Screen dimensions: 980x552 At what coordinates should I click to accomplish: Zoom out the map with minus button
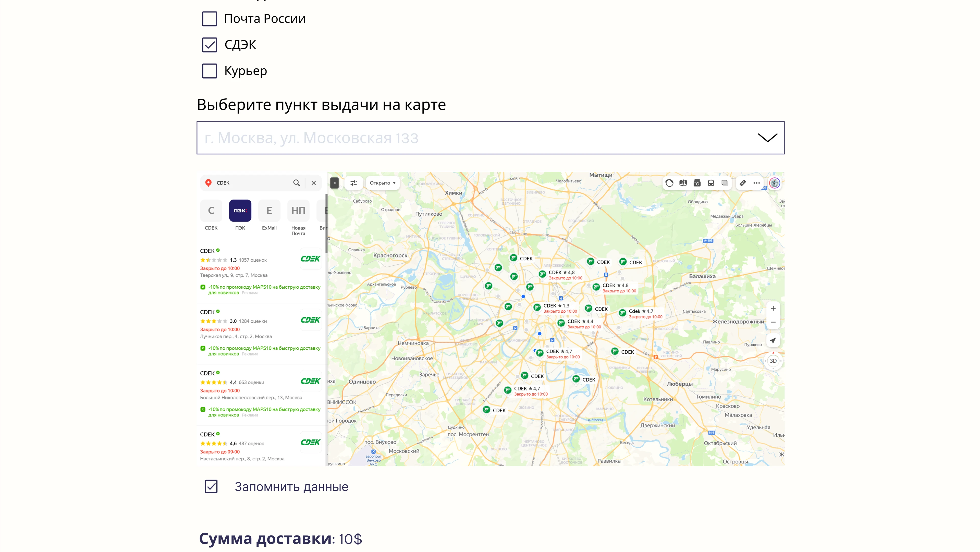pyautogui.click(x=773, y=322)
